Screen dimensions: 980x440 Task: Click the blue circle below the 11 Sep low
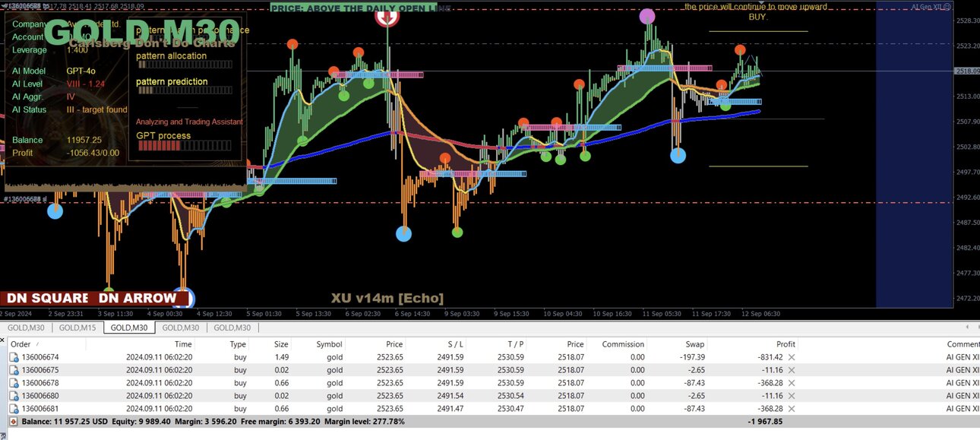click(x=678, y=156)
